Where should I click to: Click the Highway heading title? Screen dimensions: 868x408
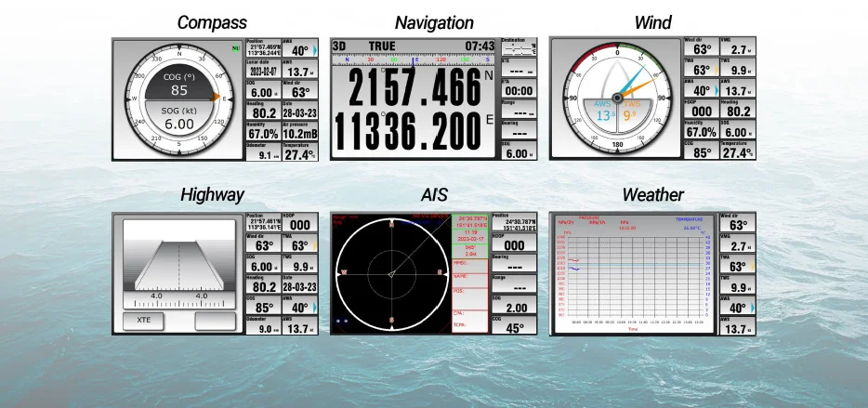point(212,195)
